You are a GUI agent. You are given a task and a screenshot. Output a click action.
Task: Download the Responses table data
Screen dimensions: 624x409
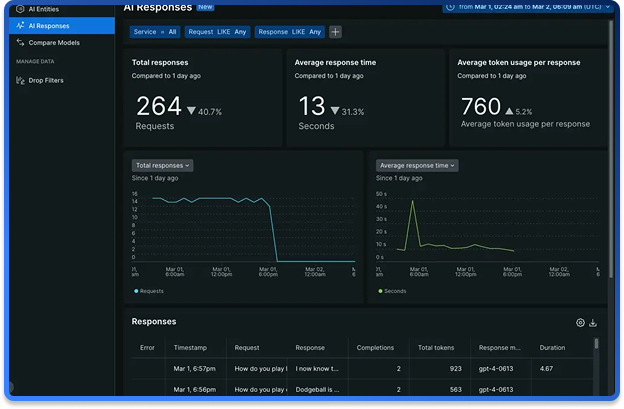(x=593, y=323)
